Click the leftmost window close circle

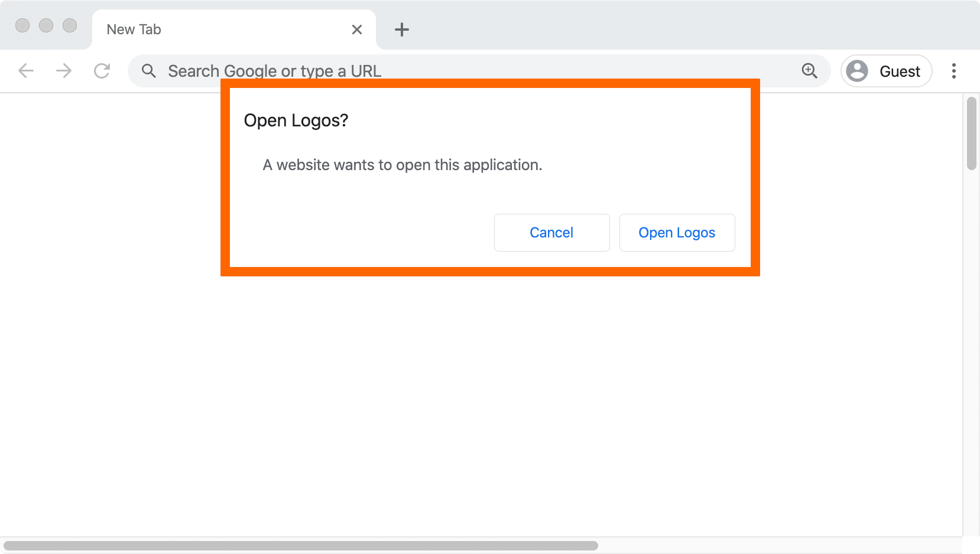click(x=22, y=25)
